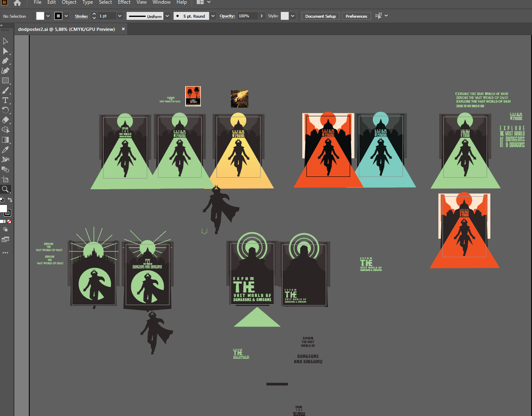Click the Change Screen Mode icon
Image resolution: width=532 pixels, height=416 pixels.
5,240
